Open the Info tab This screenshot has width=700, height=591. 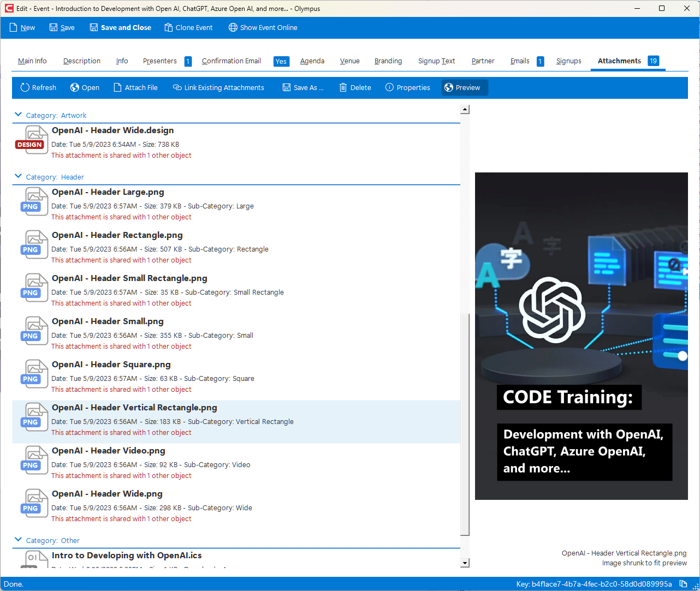tap(122, 61)
